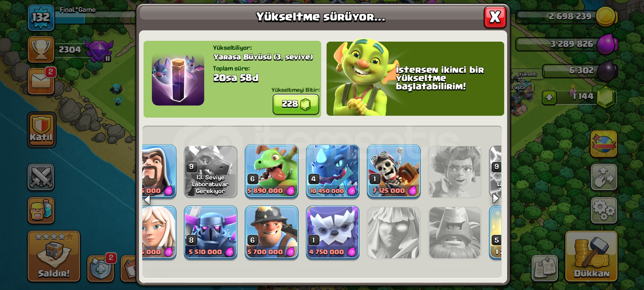
Task: Choose the Dragon Rider skeleton upgrade card
Action: (x=394, y=172)
